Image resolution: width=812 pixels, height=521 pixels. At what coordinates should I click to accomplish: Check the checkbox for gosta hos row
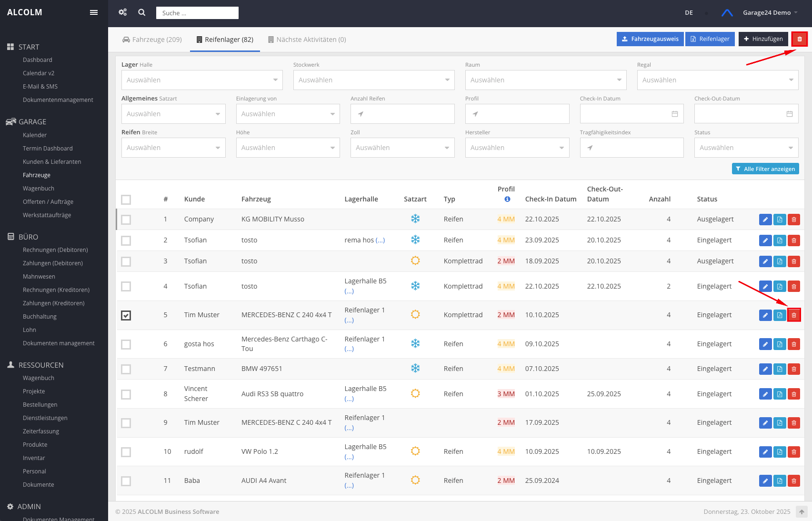click(x=126, y=344)
